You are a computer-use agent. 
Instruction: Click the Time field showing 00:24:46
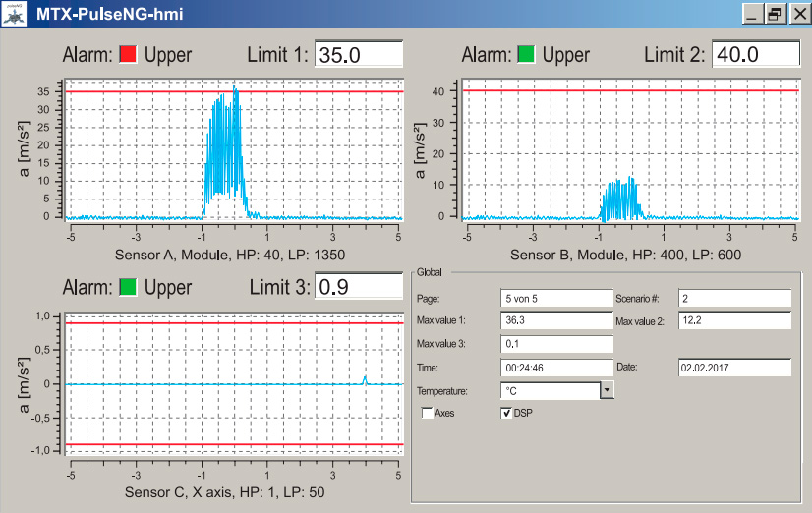(x=556, y=368)
